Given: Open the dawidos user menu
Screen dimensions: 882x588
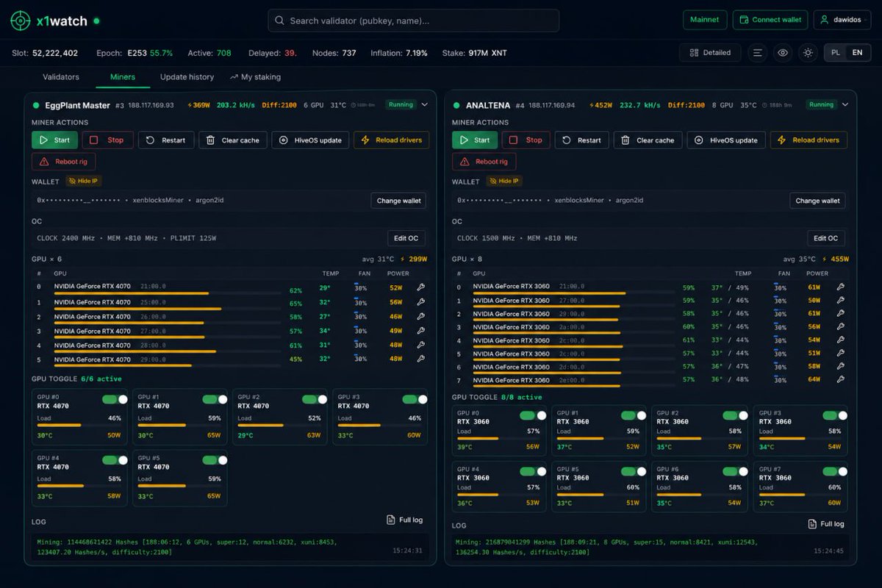Looking at the screenshot, I should (842, 20).
